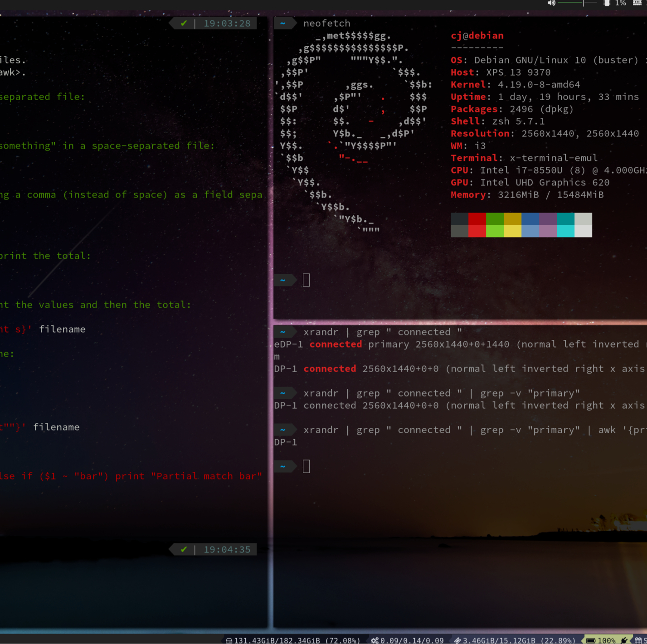Click the disk usage icon in the status bar
This screenshot has width=647, height=644.
[228, 640]
